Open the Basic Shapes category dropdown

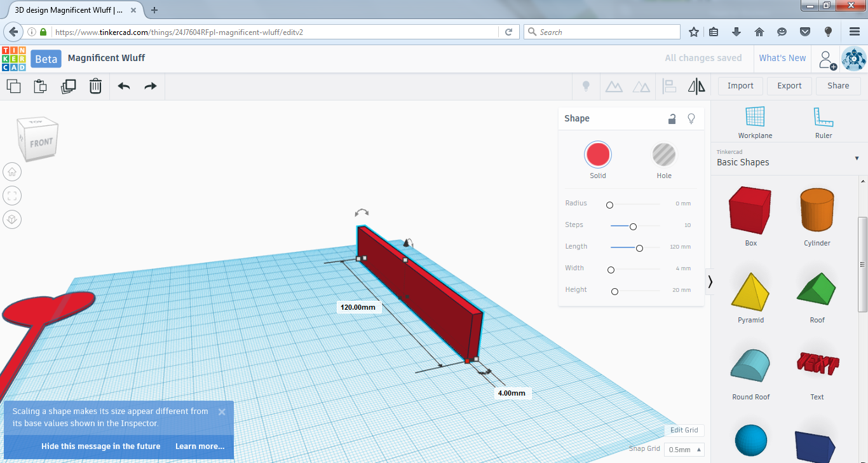[788, 158]
